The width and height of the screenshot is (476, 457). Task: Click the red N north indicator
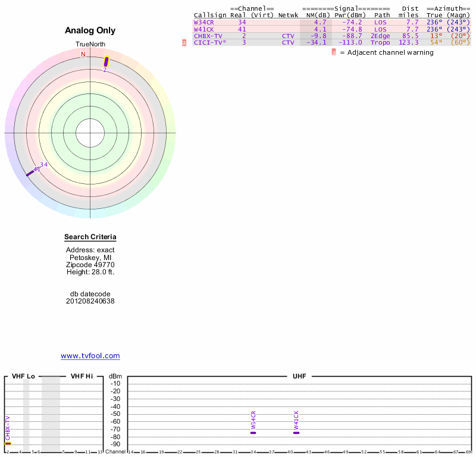(83, 54)
